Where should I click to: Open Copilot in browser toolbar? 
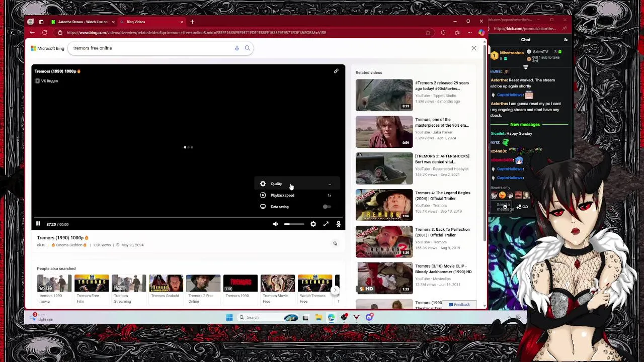point(481,33)
